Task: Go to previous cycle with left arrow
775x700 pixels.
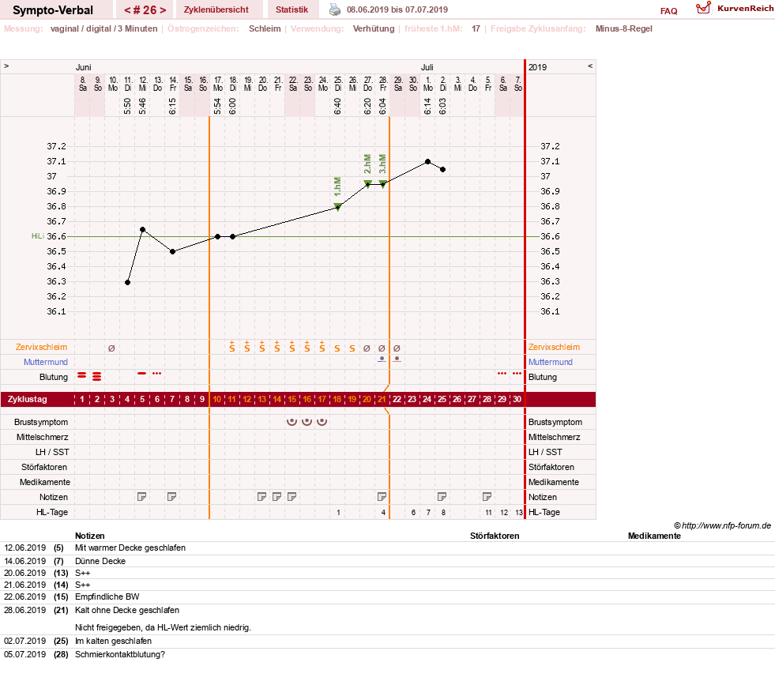Action: pos(127,10)
